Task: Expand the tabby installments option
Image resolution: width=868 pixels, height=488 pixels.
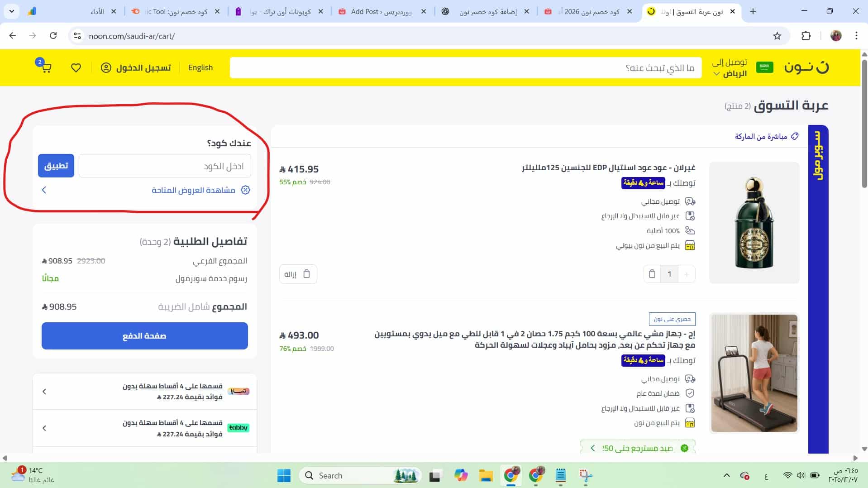Action: click(x=44, y=428)
